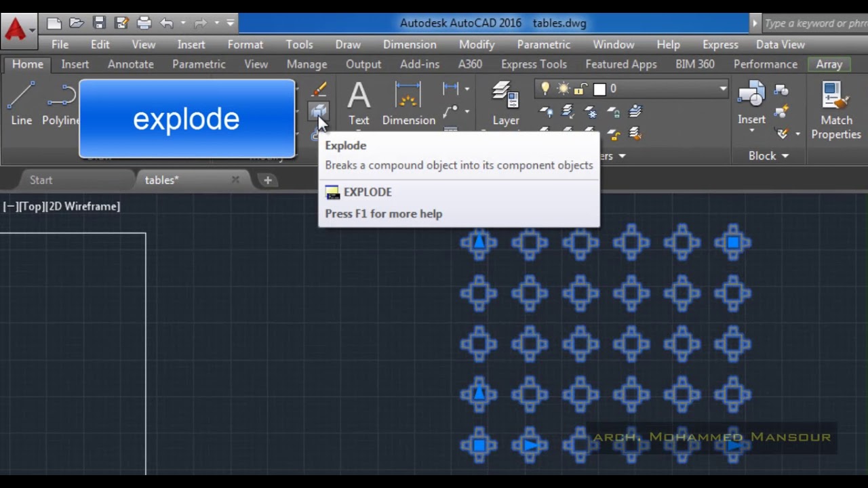This screenshot has width=868, height=488.
Task: Expand the Linear dimension type dropdown arrow
Action: click(467, 89)
